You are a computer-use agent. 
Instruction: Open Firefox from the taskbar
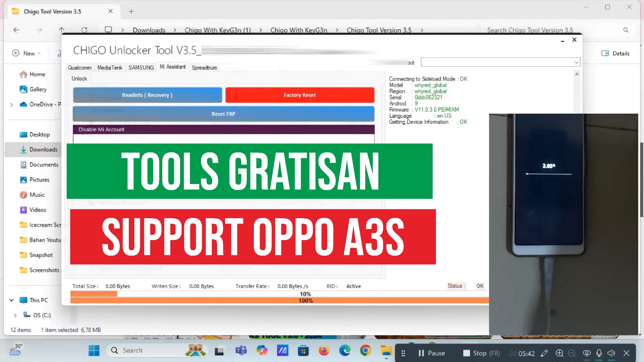[324, 350]
